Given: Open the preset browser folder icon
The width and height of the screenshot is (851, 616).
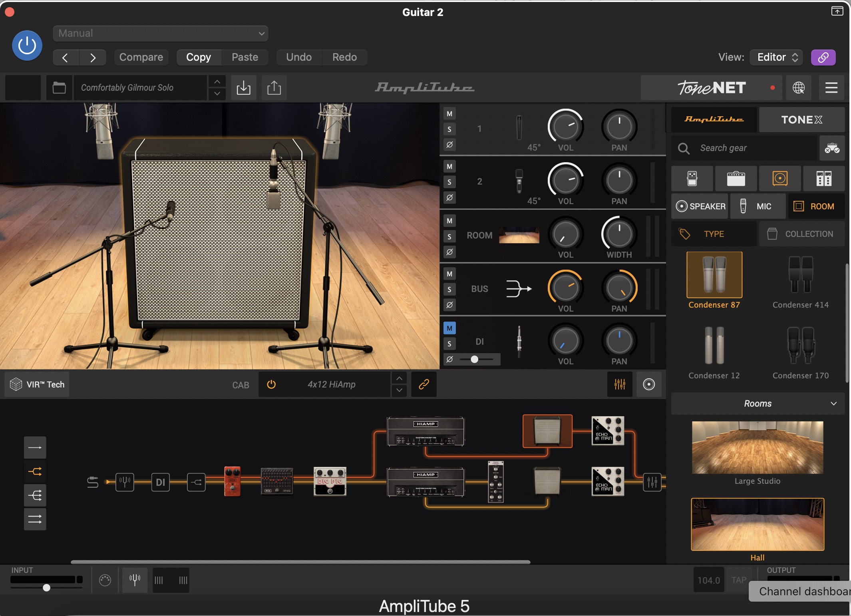Looking at the screenshot, I should 59,87.
